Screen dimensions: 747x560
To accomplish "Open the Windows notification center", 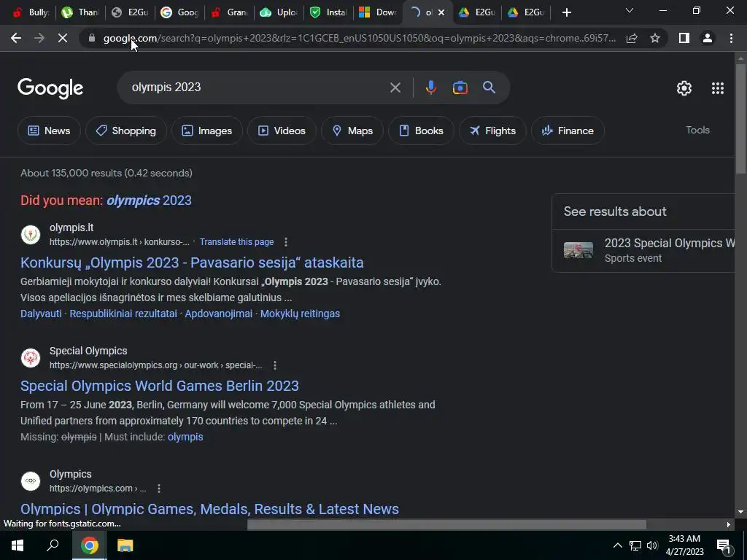I will pos(724,545).
